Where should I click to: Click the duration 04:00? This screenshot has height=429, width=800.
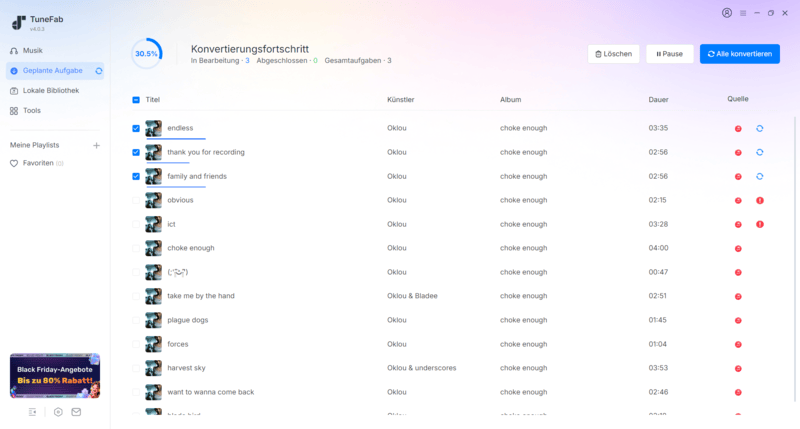[658, 248]
